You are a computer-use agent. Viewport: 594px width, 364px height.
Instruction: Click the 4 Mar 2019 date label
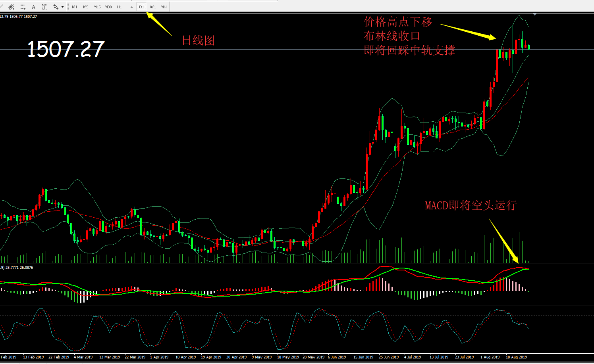pyautogui.click(x=83, y=357)
